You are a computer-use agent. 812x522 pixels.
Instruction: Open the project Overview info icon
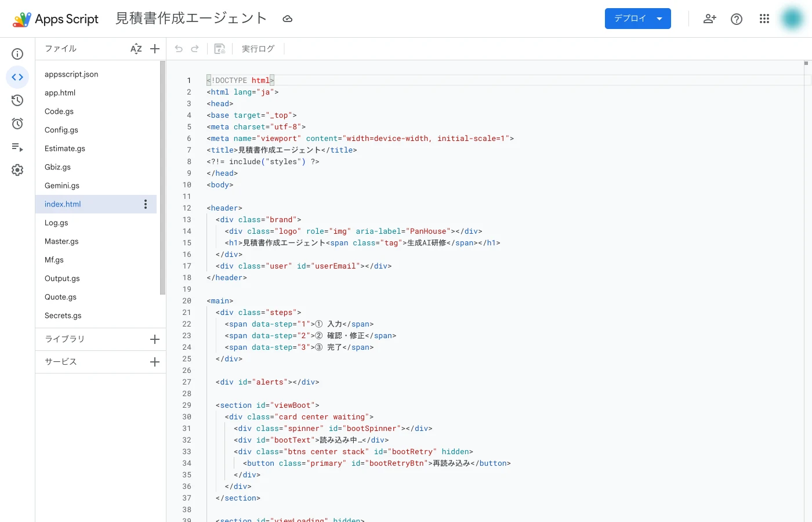click(17, 54)
